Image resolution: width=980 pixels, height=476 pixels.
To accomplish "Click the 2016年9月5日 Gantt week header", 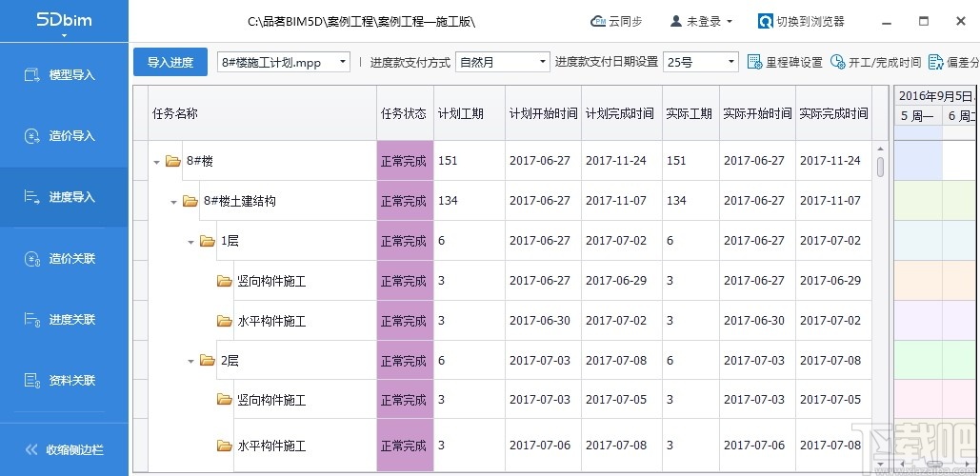I will tap(936, 96).
